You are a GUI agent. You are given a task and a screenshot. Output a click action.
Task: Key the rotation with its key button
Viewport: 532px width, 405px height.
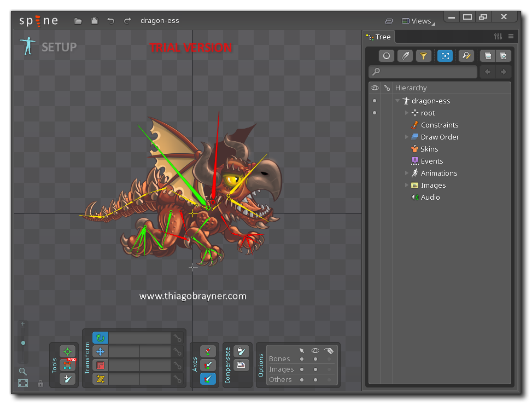coord(178,338)
